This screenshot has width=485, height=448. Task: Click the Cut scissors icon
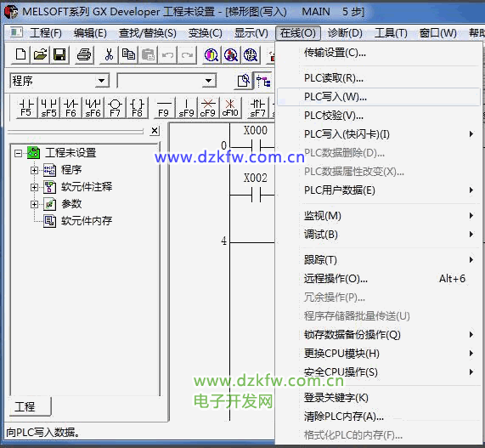coord(109,54)
